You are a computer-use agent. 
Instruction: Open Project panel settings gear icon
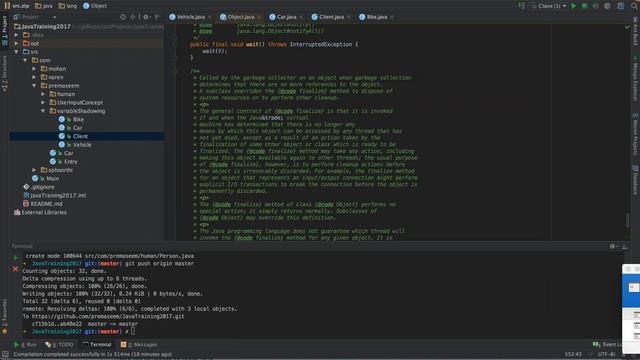[146, 17]
